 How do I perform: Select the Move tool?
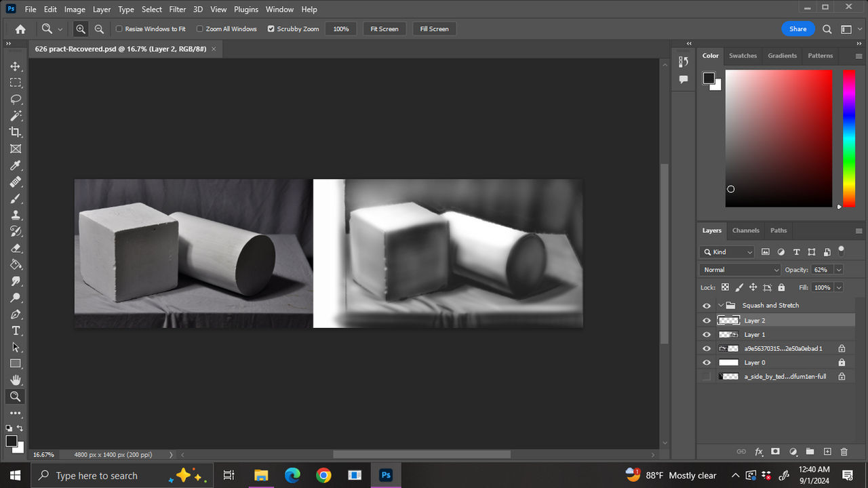click(15, 66)
